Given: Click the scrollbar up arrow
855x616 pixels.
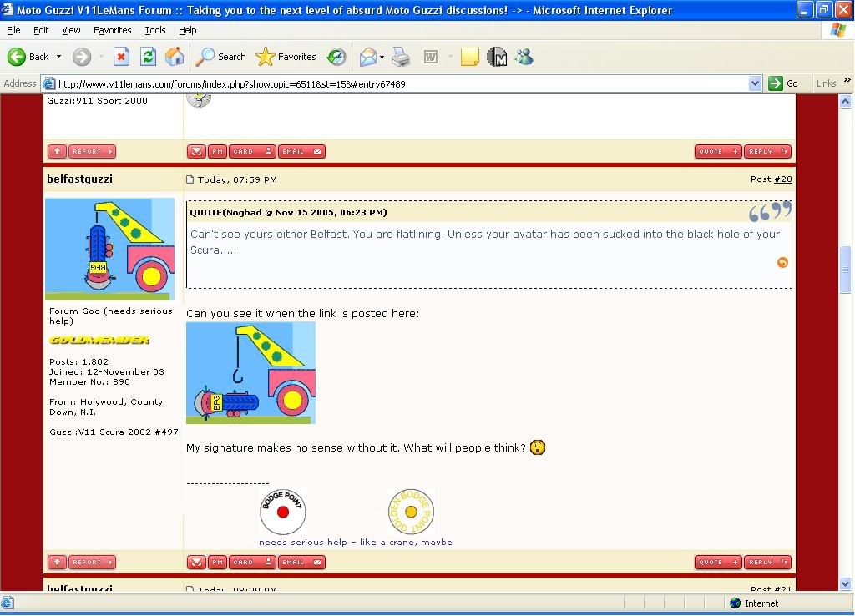Looking at the screenshot, I should tap(845, 101).
